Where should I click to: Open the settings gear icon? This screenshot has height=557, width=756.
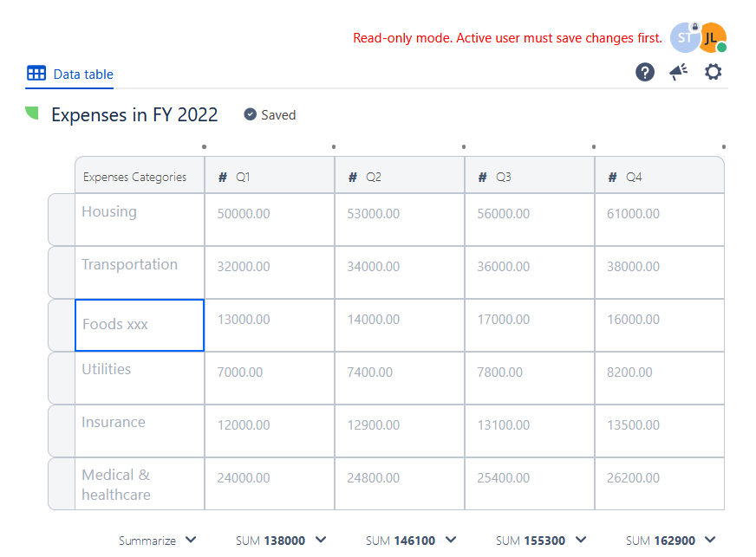coord(713,72)
